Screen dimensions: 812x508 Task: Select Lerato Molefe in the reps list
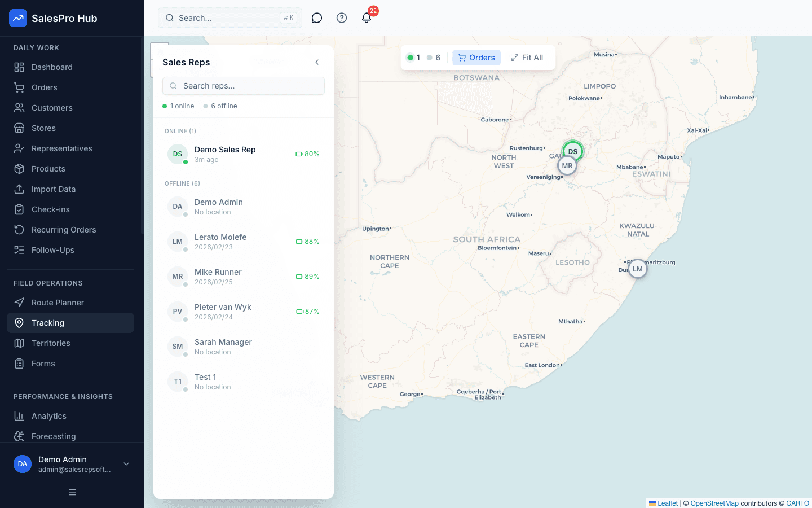[244, 242]
